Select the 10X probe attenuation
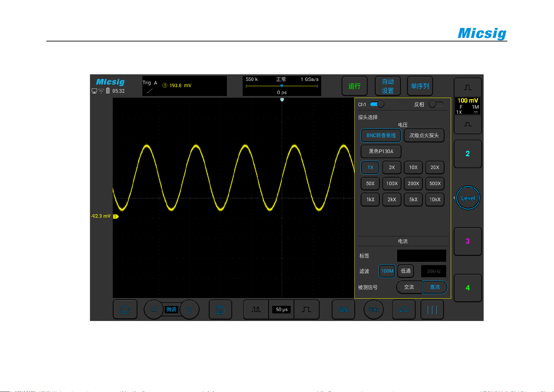 tap(413, 167)
